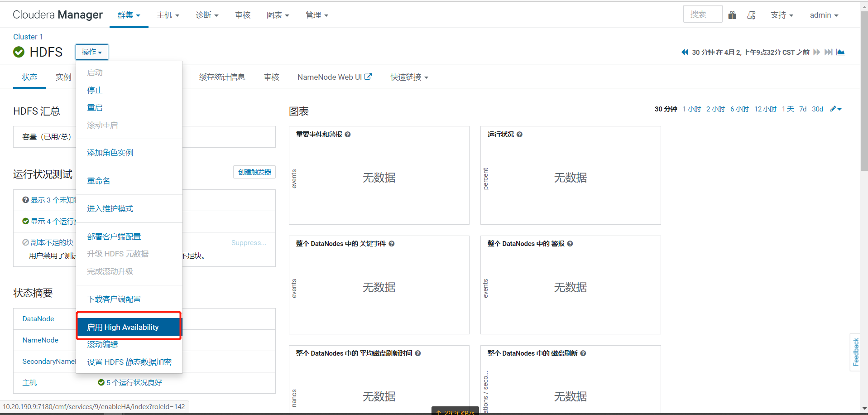Jump to current time with skip-end icon

828,52
